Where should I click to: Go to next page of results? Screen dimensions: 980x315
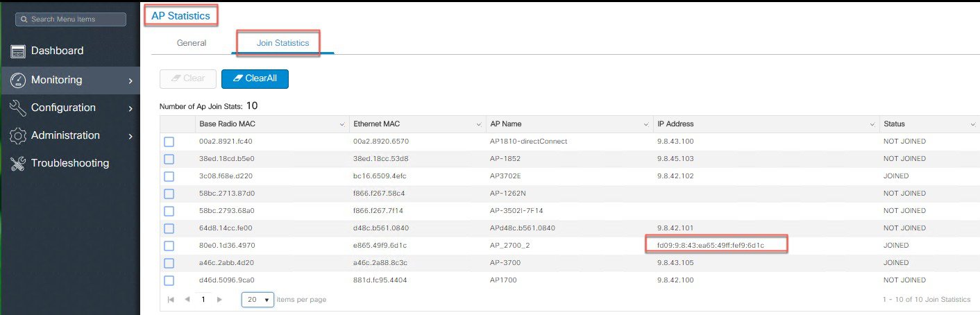click(x=220, y=300)
